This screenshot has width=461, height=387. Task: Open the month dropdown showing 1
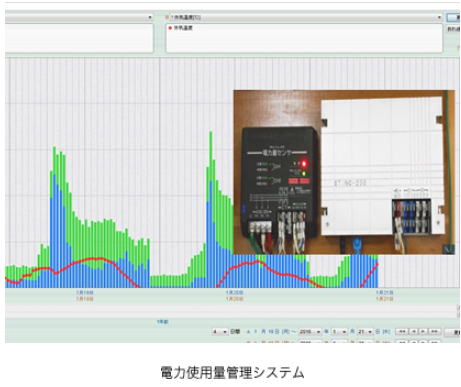click(339, 332)
